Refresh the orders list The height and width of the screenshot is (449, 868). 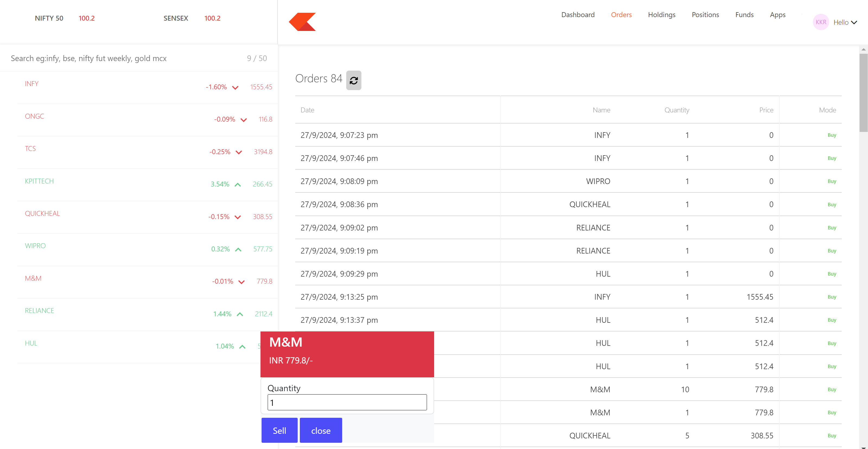(354, 80)
